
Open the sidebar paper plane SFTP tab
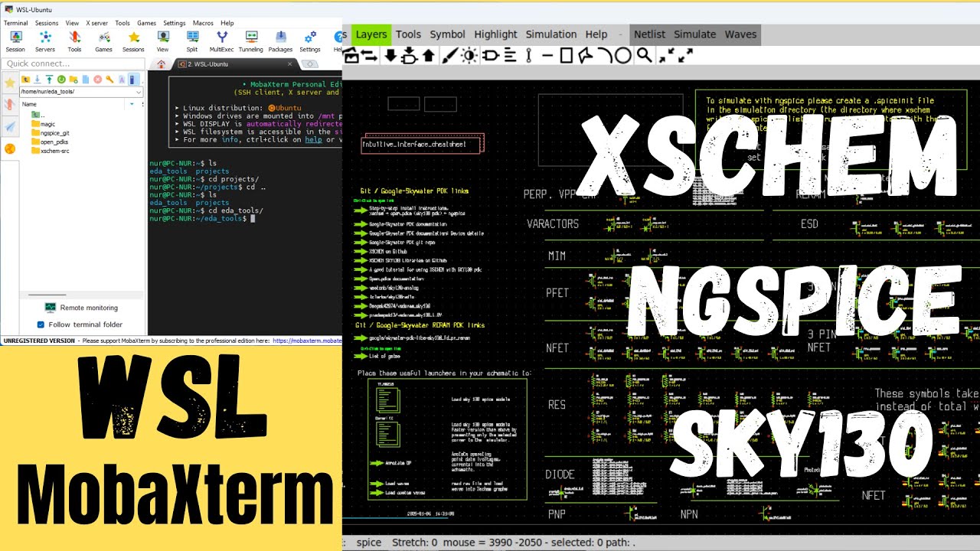[x=10, y=126]
